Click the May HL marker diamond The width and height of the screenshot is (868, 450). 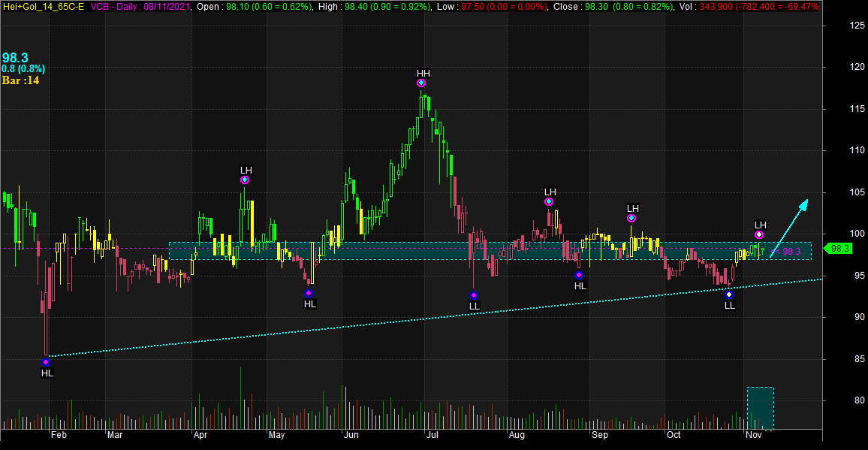309,293
